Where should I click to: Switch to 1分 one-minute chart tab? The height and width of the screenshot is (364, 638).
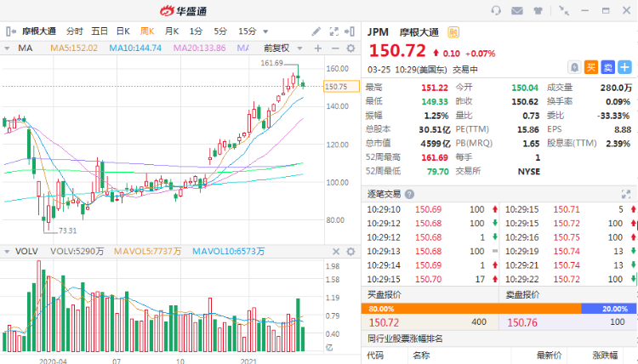[x=196, y=31]
